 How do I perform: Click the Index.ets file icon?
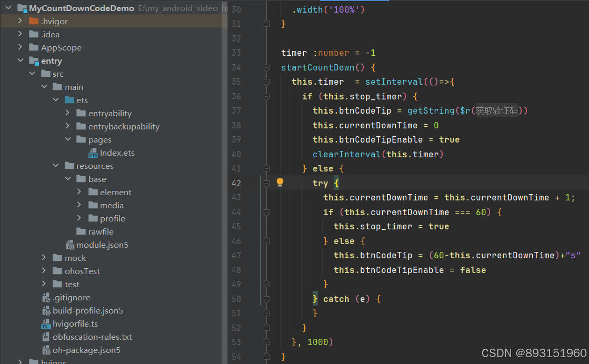(x=93, y=153)
